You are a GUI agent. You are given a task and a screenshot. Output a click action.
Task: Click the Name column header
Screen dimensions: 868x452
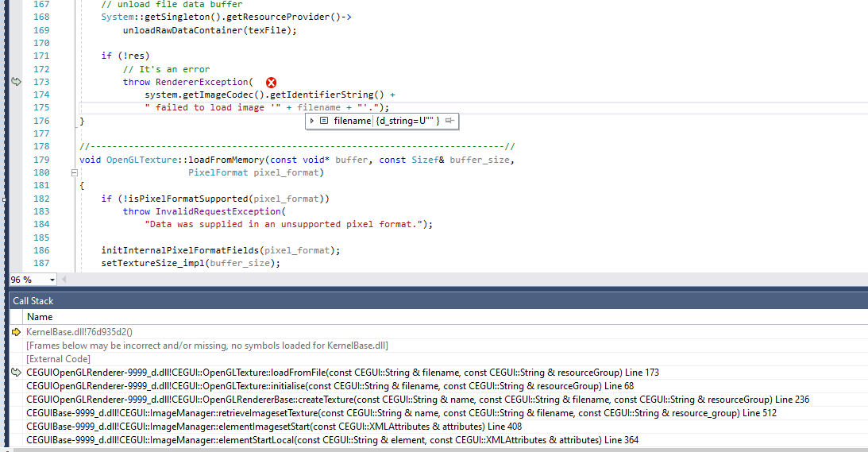(x=40, y=317)
